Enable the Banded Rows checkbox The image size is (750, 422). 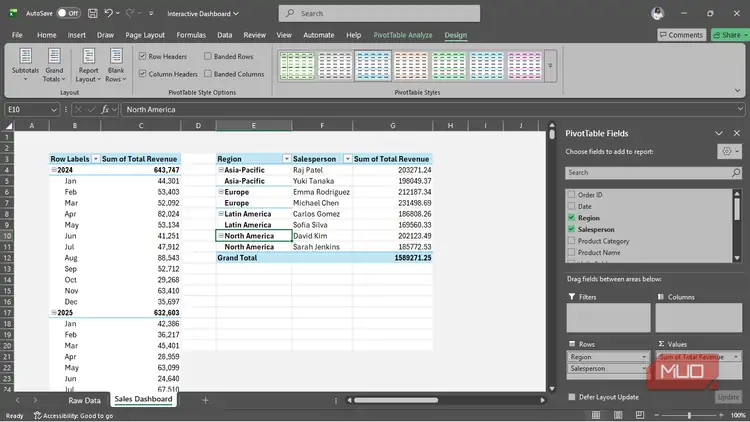208,56
